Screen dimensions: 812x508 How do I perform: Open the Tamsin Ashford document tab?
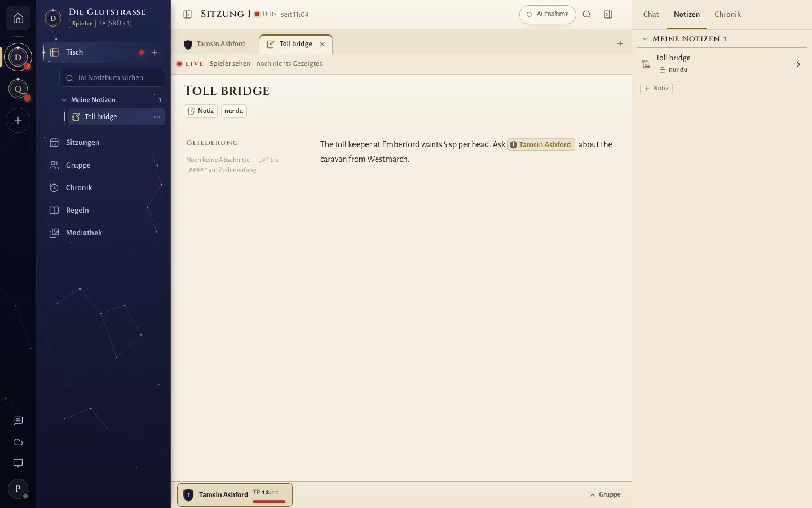(215, 44)
